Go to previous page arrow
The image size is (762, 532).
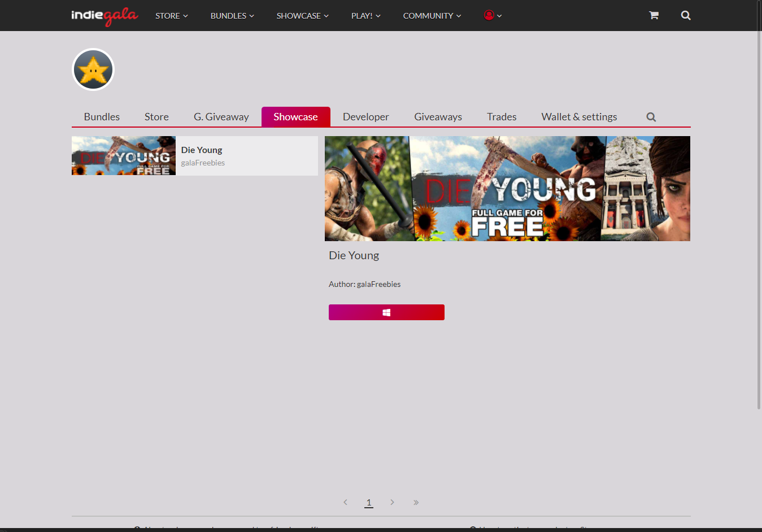345,502
